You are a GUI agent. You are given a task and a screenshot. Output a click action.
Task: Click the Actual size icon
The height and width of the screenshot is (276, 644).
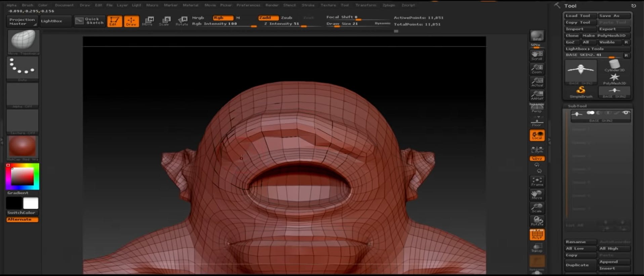pyautogui.click(x=537, y=82)
